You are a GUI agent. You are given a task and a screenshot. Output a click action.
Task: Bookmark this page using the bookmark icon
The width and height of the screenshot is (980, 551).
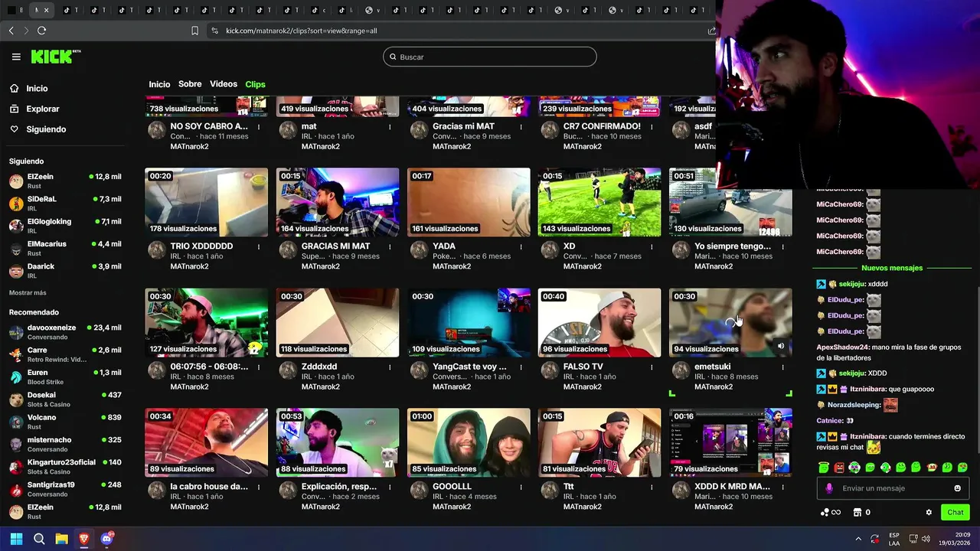click(x=194, y=31)
